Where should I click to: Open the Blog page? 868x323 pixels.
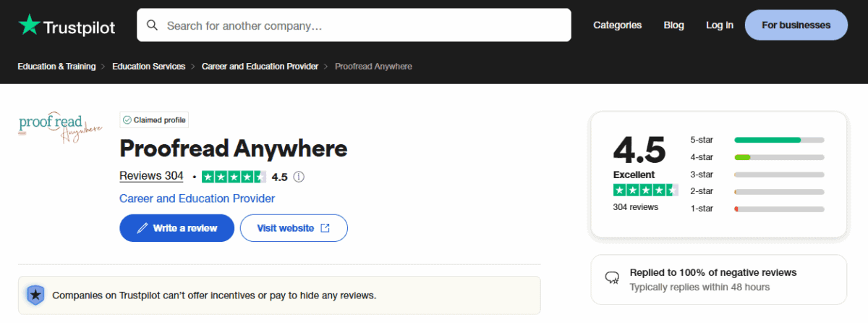pyautogui.click(x=673, y=25)
